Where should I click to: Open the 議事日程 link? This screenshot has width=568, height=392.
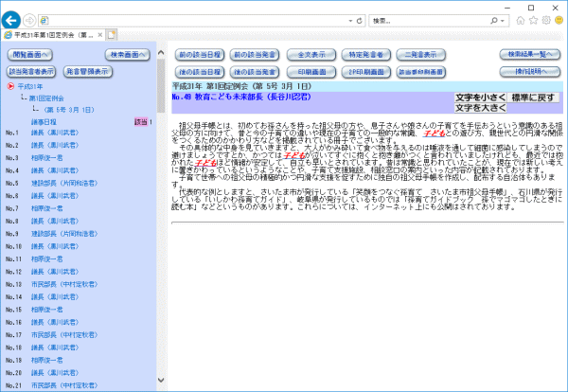click(44, 122)
